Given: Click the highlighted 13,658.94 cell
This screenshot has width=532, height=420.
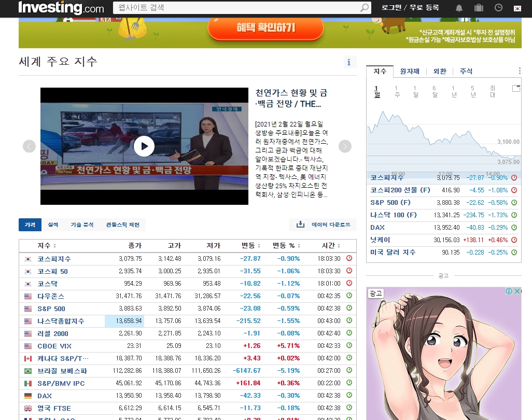Looking at the screenshot, I should (124, 321).
